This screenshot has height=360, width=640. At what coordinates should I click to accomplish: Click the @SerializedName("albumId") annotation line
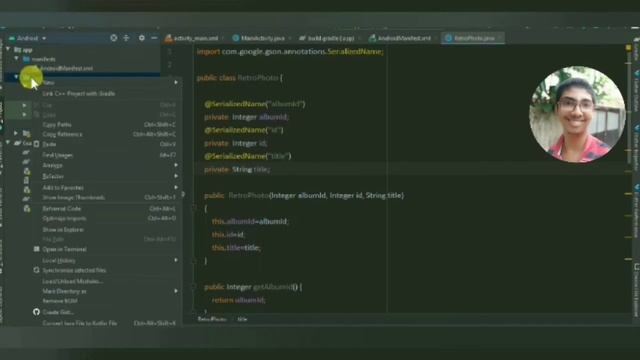pos(255,104)
